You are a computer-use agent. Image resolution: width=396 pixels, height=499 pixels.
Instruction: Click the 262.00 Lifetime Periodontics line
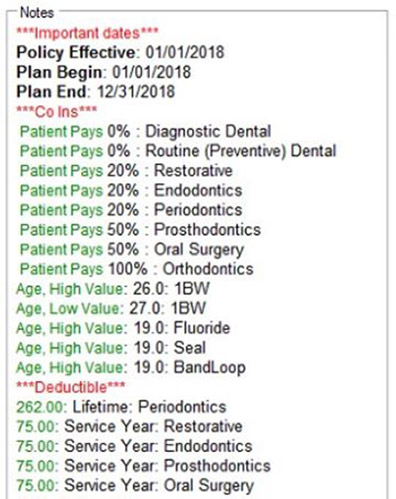point(121,407)
